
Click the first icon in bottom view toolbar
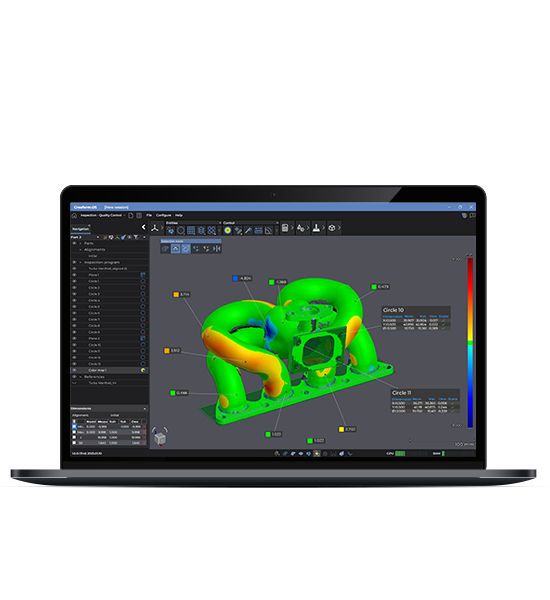pyautogui.click(x=277, y=453)
